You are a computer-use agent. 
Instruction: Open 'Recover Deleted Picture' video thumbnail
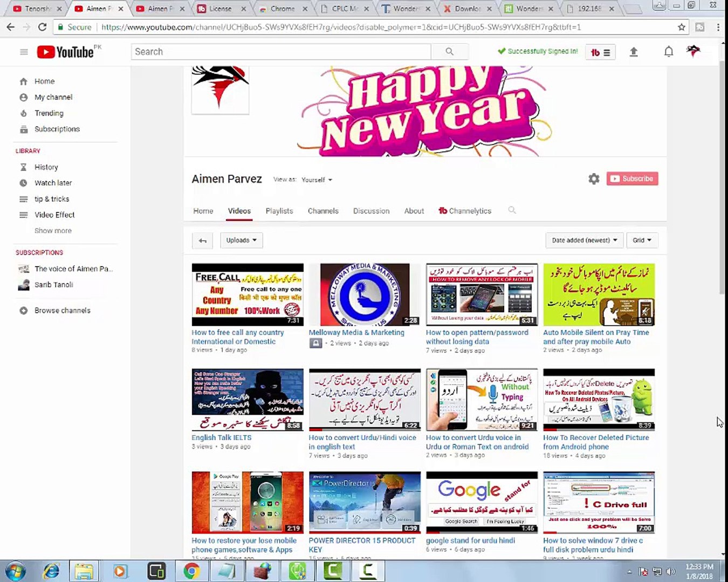pyautogui.click(x=599, y=399)
